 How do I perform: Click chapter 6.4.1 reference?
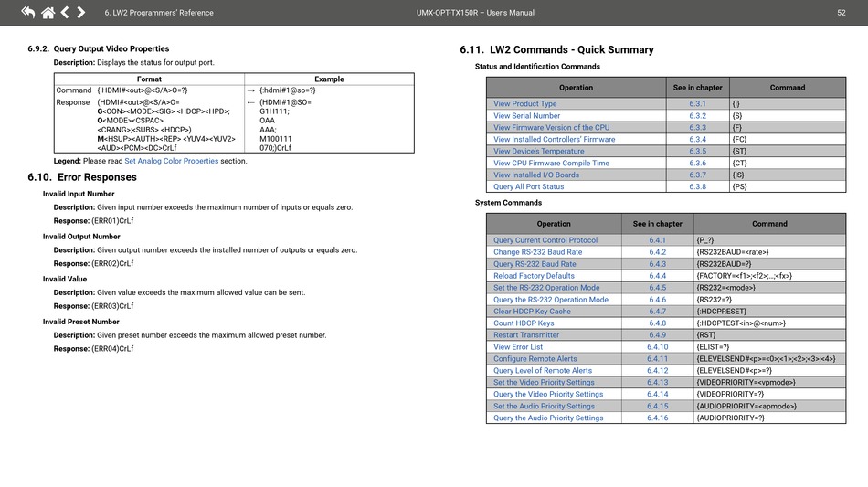tap(657, 240)
